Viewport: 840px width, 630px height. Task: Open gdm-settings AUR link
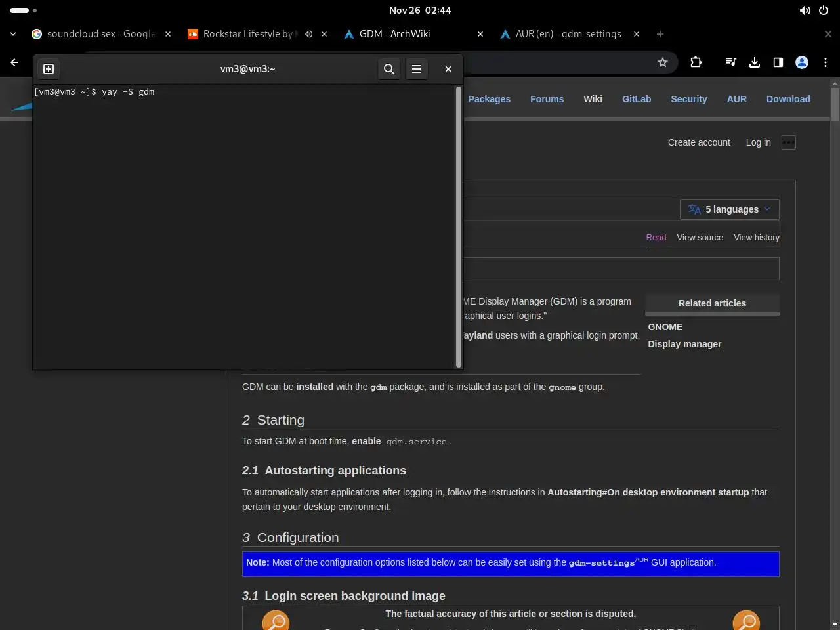(x=602, y=563)
